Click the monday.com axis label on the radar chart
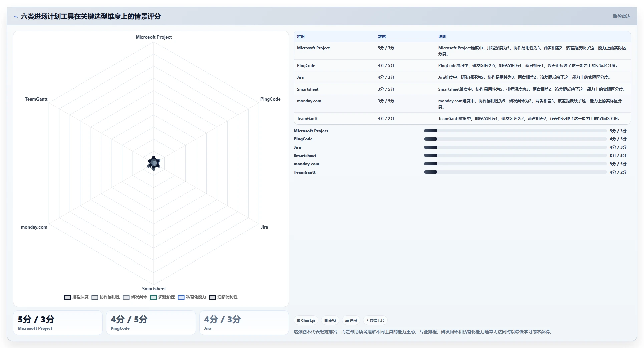 [34, 227]
